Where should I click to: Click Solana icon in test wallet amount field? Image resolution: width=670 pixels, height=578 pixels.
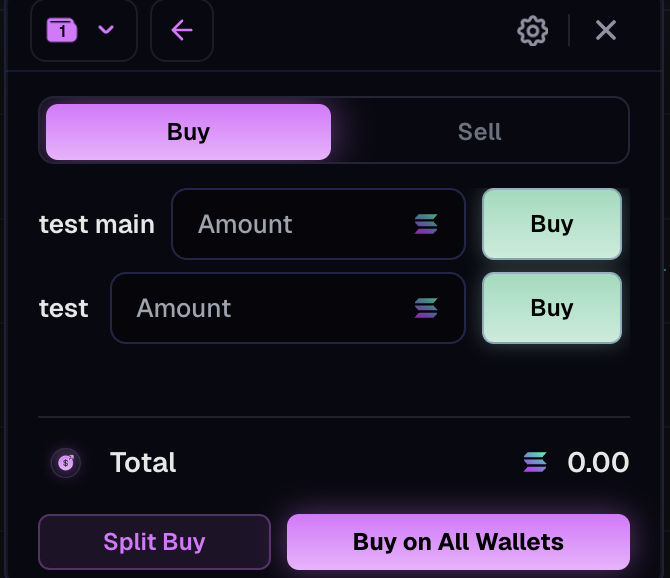click(426, 308)
